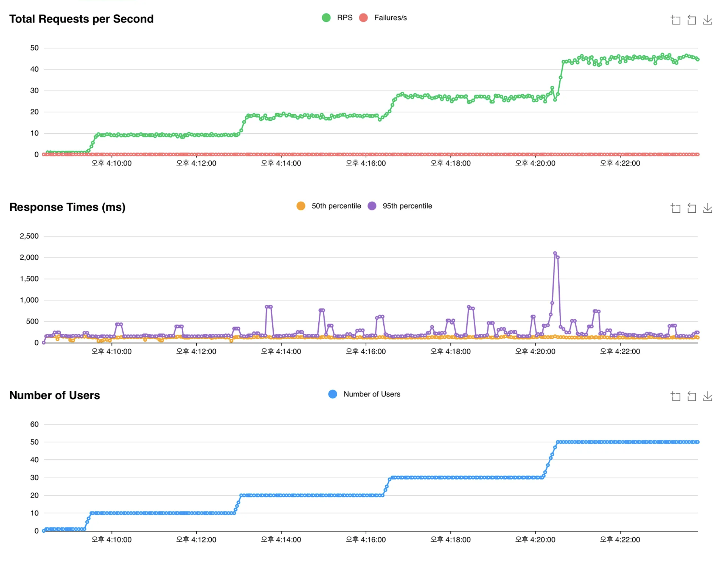The width and height of the screenshot is (728, 565).
Task: Click zoom reset icon on Total Requests chart
Action: click(692, 20)
